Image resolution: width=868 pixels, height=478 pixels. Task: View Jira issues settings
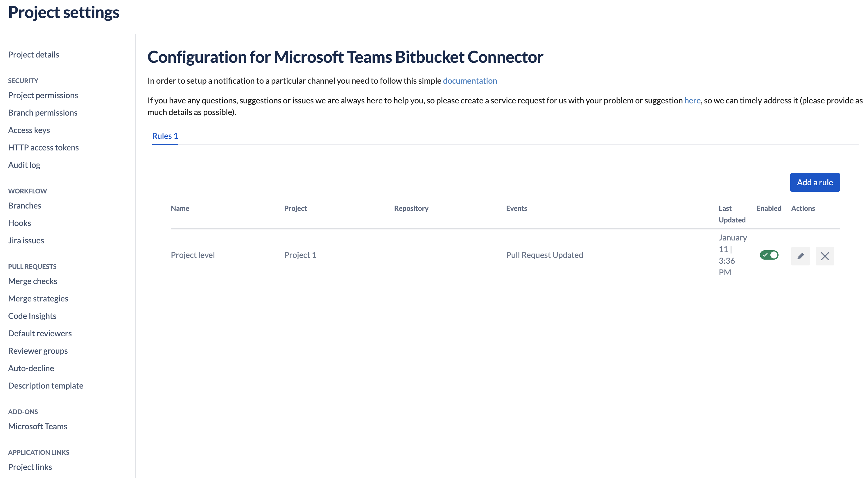tap(26, 240)
